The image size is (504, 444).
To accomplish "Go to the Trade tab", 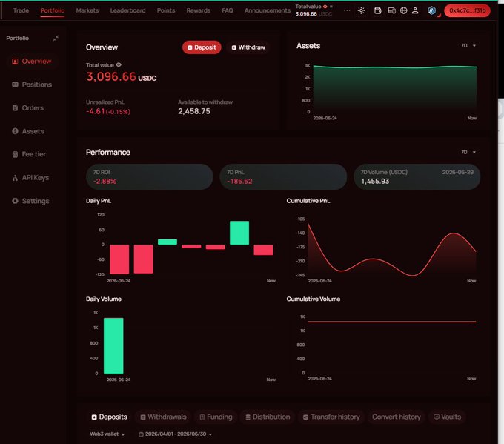I will click(x=21, y=10).
